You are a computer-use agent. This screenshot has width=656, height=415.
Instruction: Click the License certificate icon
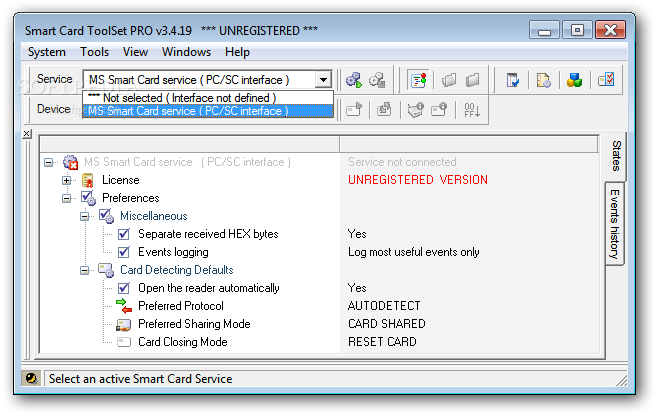coord(88,180)
